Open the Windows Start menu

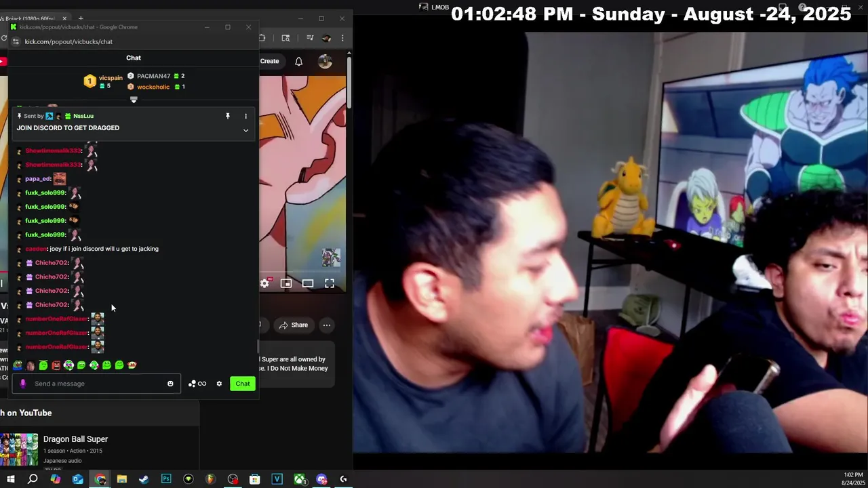(10, 479)
